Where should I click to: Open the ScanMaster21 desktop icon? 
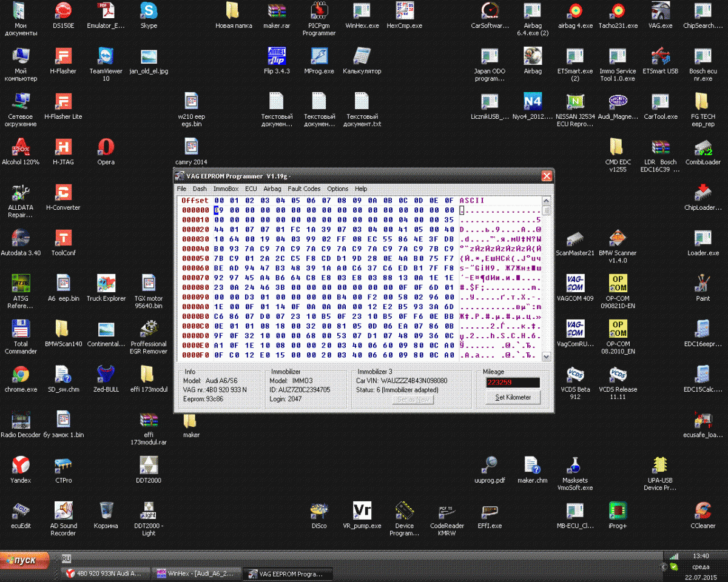click(x=575, y=238)
